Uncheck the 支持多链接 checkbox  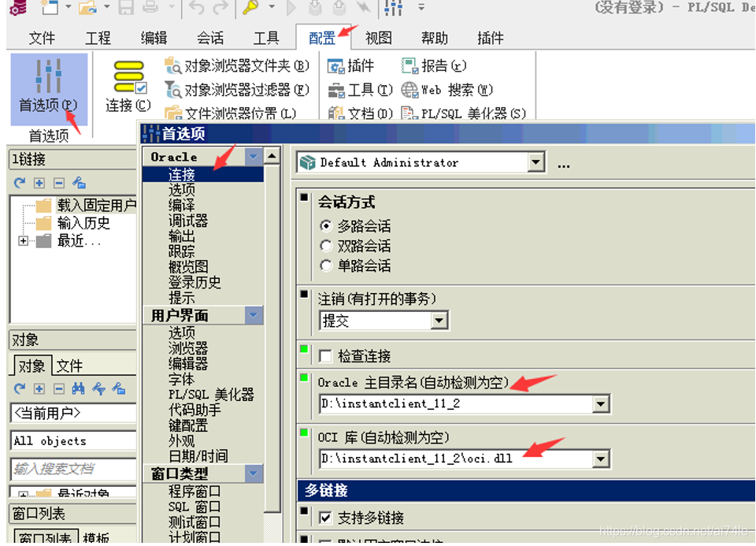point(325,518)
